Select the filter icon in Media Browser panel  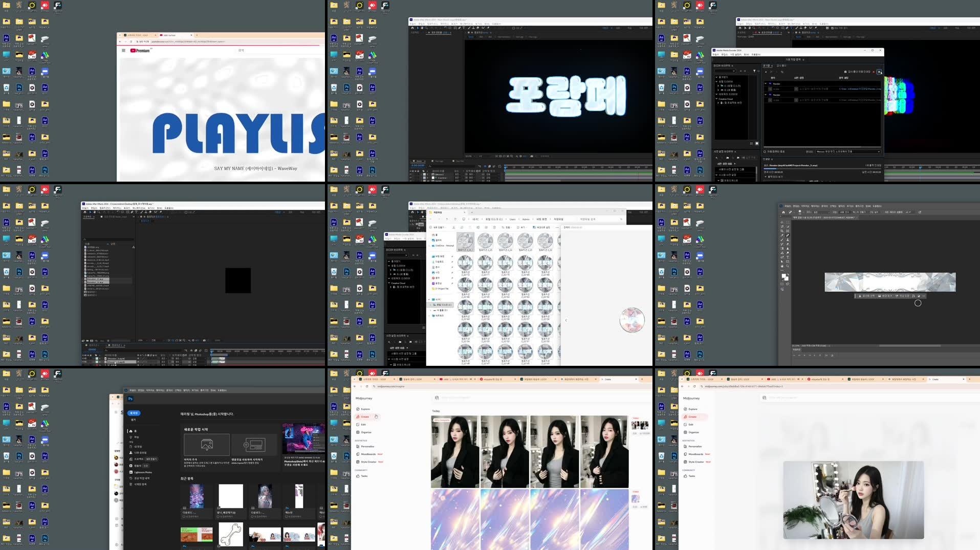tap(755, 71)
